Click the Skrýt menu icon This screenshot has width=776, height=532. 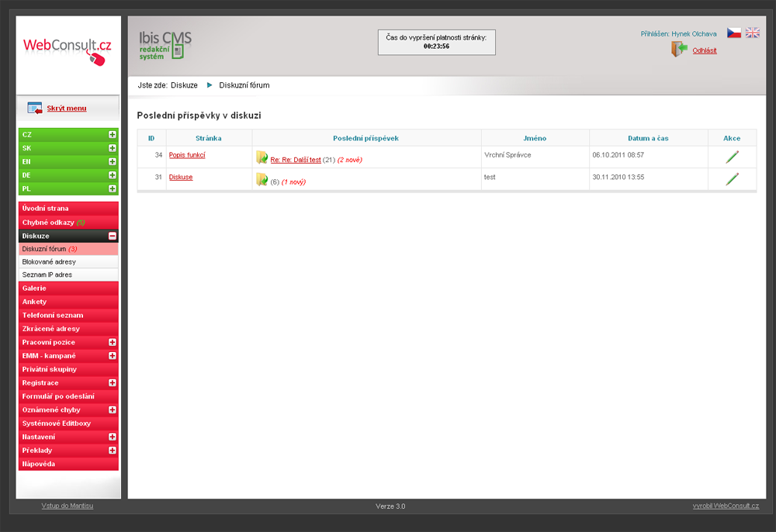pos(35,108)
